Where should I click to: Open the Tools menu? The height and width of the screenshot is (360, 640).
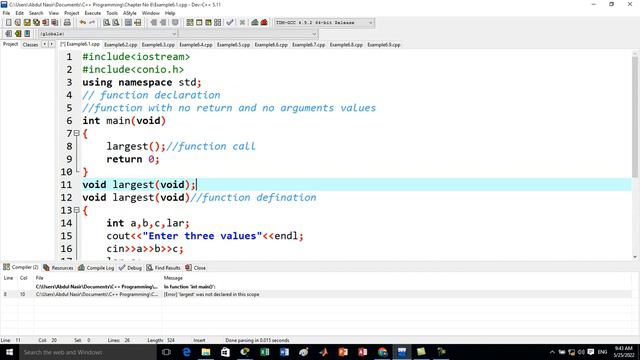(x=112, y=13)
